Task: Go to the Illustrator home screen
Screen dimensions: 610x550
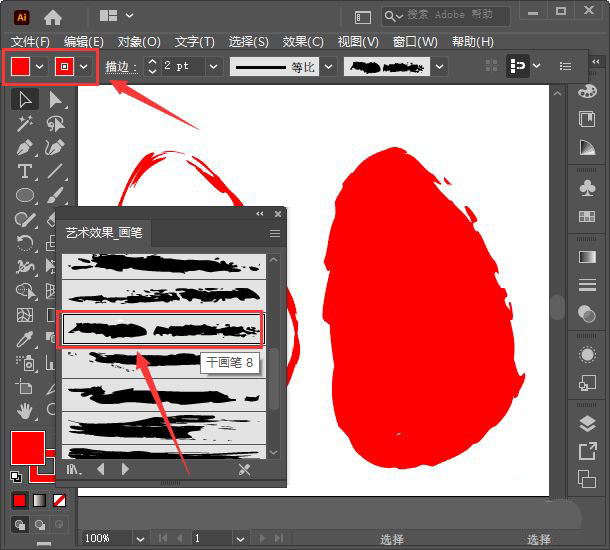Action: [x=53, y=17]
